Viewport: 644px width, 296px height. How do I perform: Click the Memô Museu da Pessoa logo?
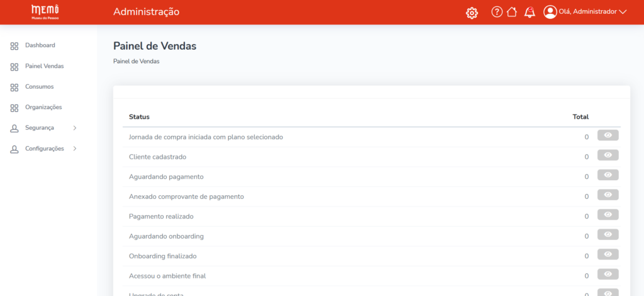pos(45,12)
